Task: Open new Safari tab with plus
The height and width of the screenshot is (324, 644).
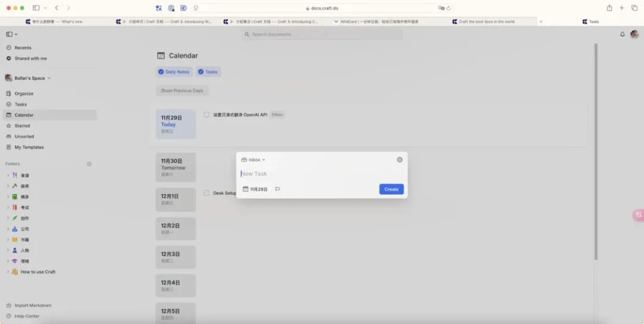Action: coord(622,8)
